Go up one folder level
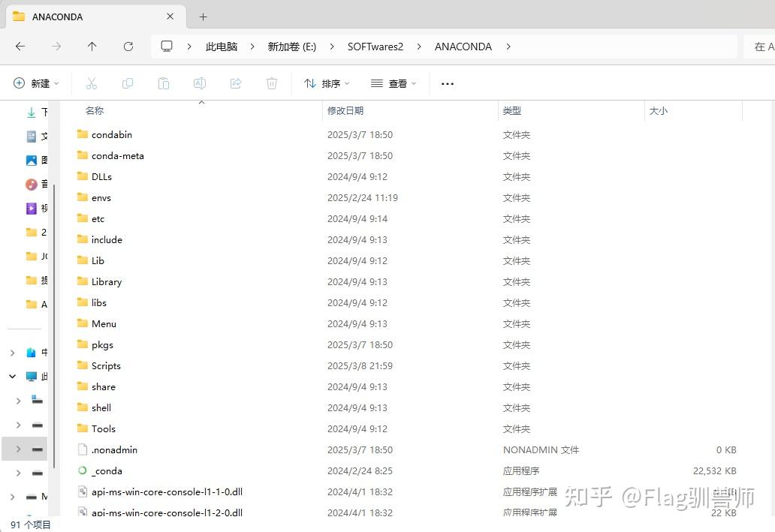This screenshot has width=775, height=532. click(92, 47)
